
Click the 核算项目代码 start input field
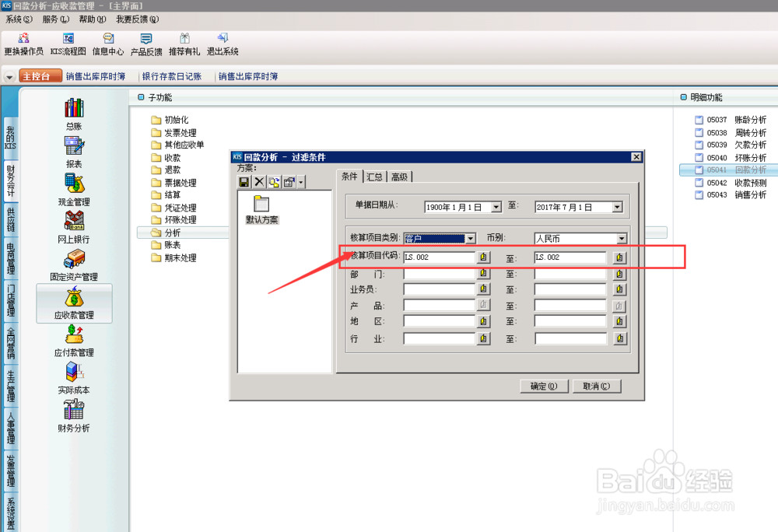439,257
